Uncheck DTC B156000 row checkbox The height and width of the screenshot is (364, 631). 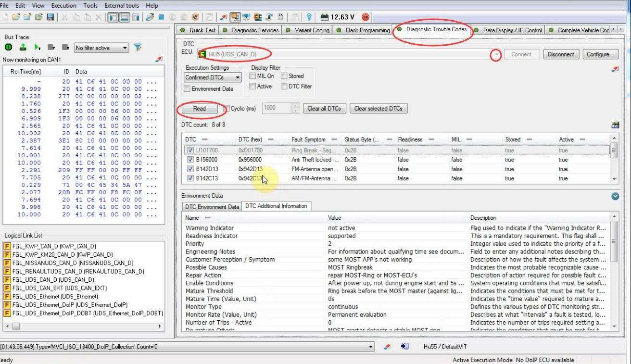[x=190, y=160]
